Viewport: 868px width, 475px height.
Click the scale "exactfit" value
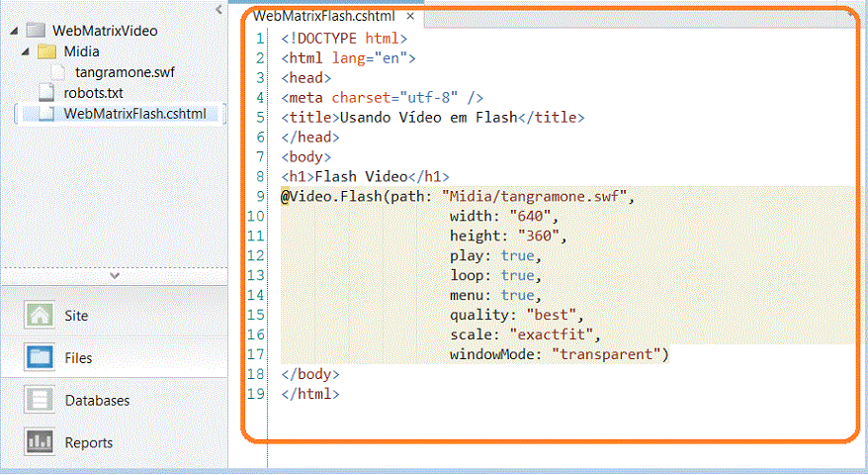click(x=552, y=334)
